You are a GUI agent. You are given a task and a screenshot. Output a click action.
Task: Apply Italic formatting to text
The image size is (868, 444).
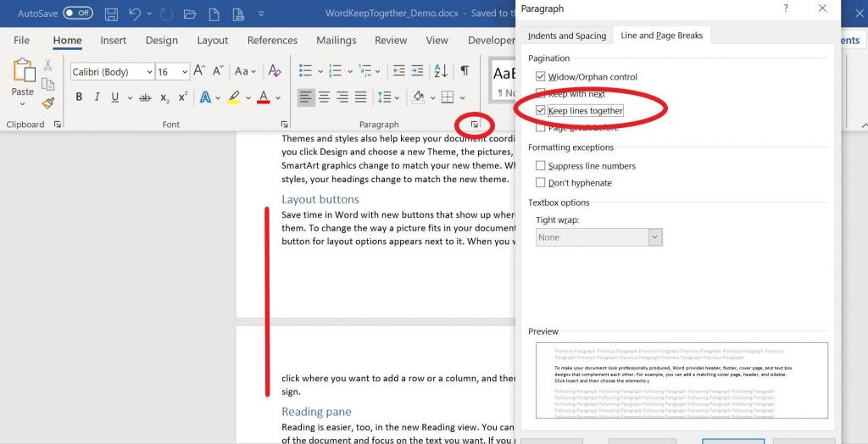click(97, 97)
